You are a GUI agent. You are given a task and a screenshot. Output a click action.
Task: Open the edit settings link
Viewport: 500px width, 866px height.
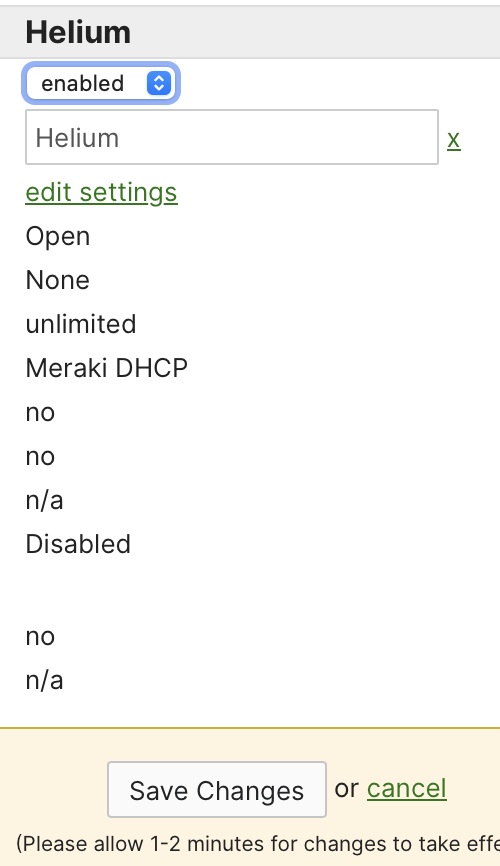(x=102, y=192)
